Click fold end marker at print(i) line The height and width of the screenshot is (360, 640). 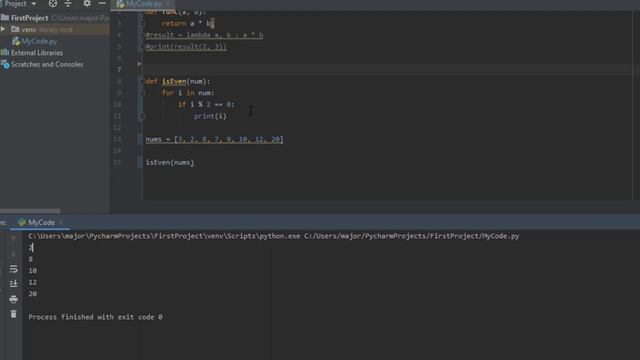tap(142, 116)
